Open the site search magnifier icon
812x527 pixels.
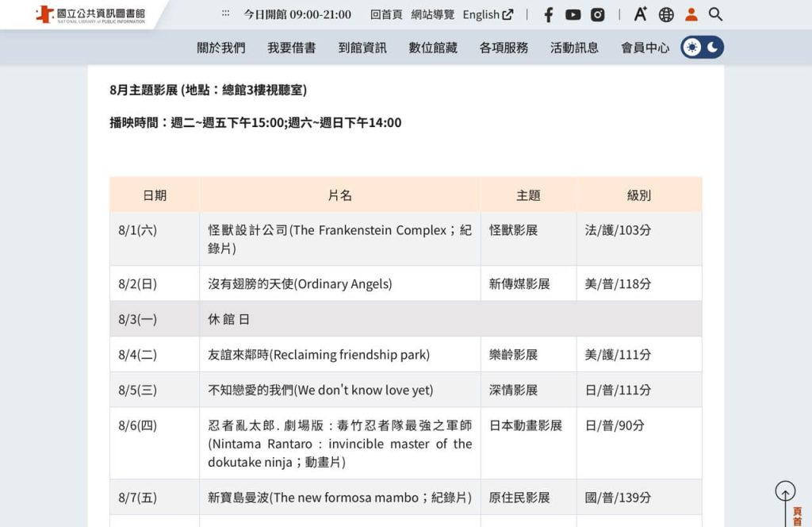point(716,14)
